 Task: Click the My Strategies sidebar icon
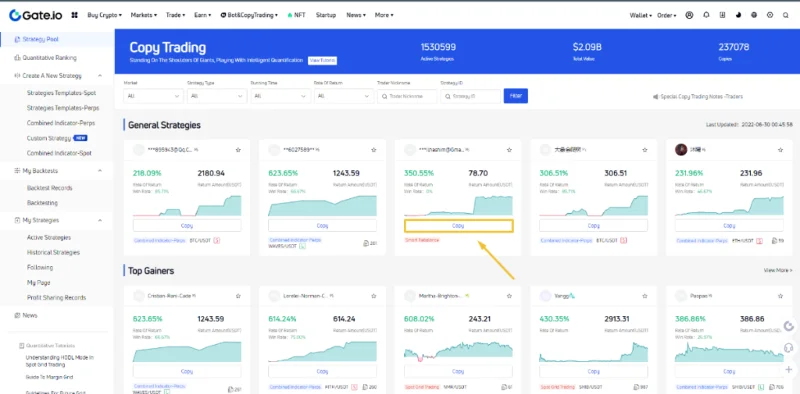[17, 220]
